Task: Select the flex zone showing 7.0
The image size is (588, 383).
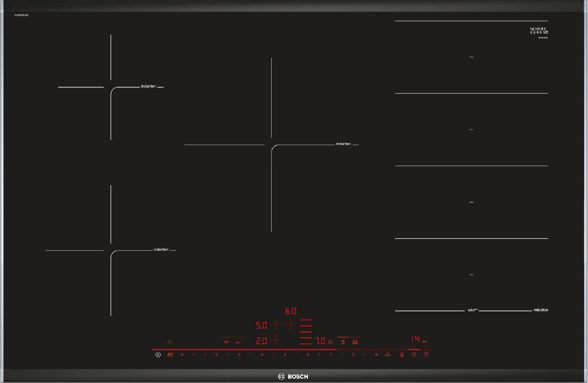Action: click(x=320, y=341)
